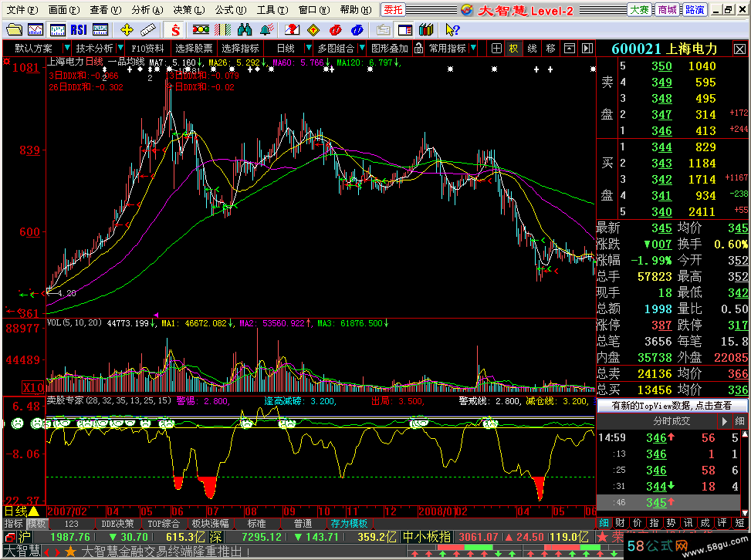The height and width of the screenshot is (560, 751).
Task: Click the 路演 roadshow button
Action: coord(695,9)
